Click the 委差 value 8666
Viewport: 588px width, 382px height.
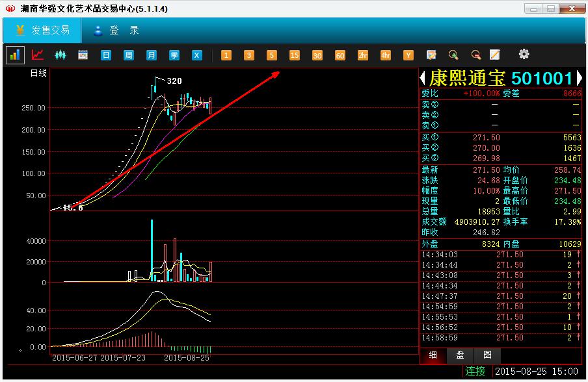click(572, 94)
